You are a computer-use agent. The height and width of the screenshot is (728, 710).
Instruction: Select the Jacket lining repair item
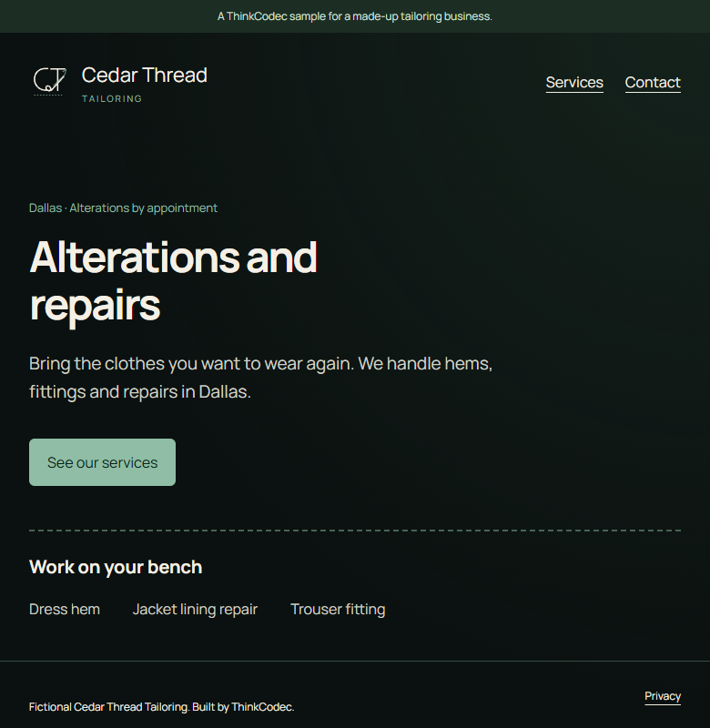(195, 609)
